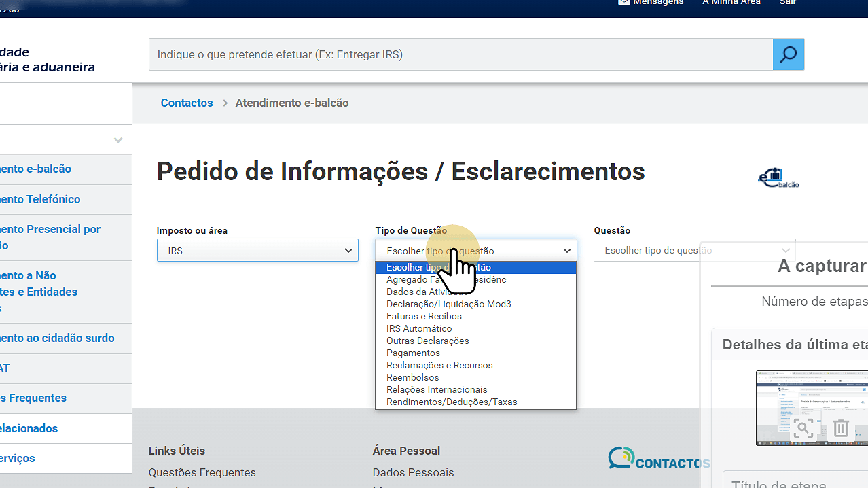Choose IRS Automático from list
This screenshot has width=868, height=488.
[x=419, y=328]
